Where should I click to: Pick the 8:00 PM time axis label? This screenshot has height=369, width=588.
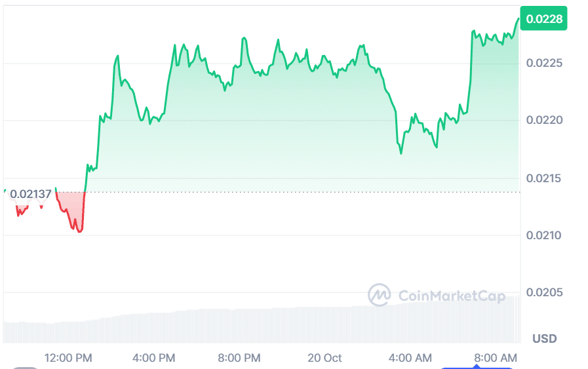tap(239, 358)
